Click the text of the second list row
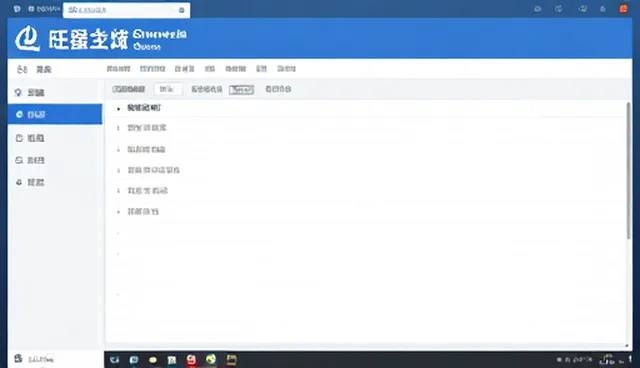 click(147, 128)
